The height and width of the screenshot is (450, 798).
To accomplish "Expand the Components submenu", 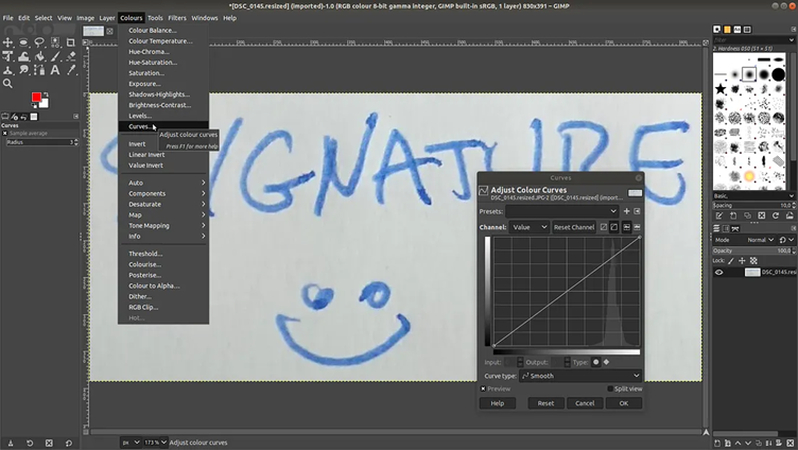I will 163,193.
